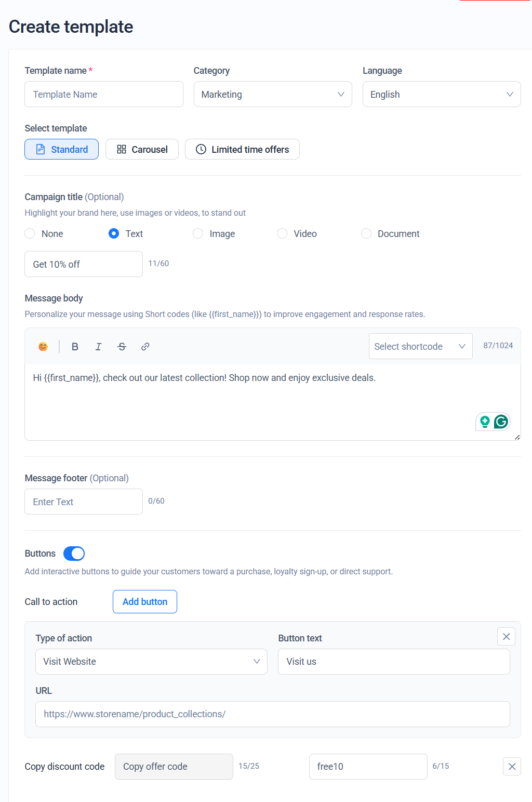Toggle bold formatting in message body
532x802 pixels.
click(x=75, y=347)
